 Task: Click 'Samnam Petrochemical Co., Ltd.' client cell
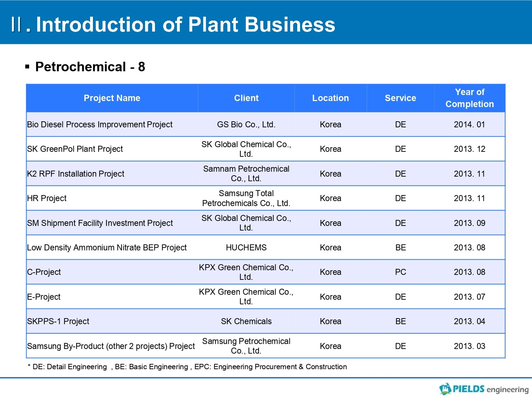246,173
